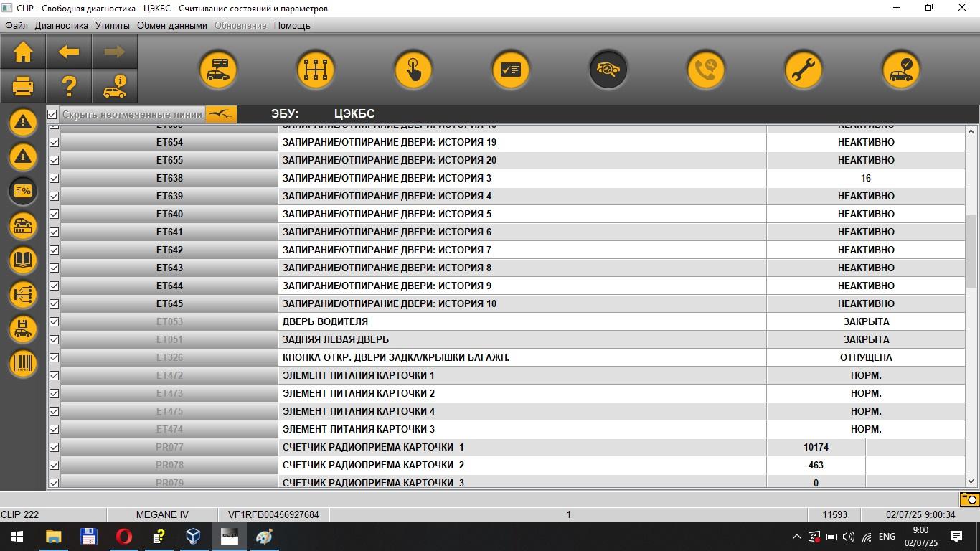Take a screenshot with camera icon
The width and height of the screenshot is (980, 551).
(969, 499)
